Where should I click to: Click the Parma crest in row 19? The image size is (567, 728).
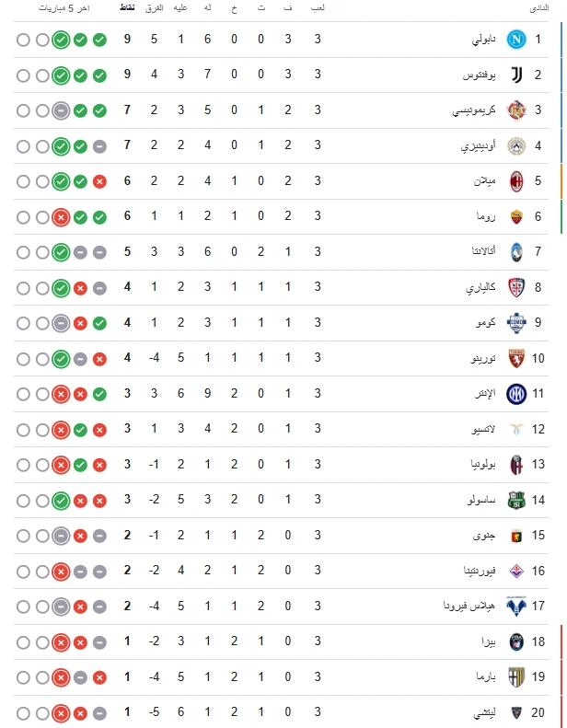pos(516,677)
